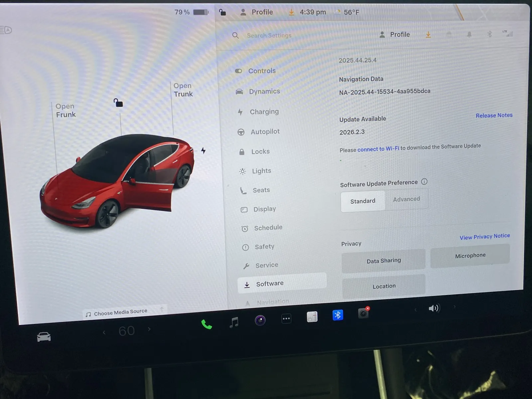Open the Release Notes link
This screenshot has width=532, height=399.
494,115
